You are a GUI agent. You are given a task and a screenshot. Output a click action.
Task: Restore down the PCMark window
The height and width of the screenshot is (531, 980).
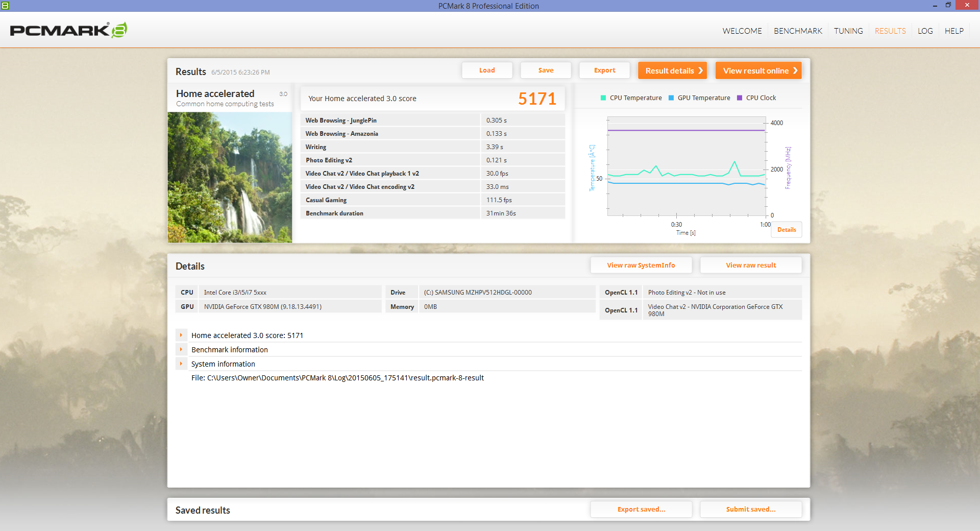[948, 6]
